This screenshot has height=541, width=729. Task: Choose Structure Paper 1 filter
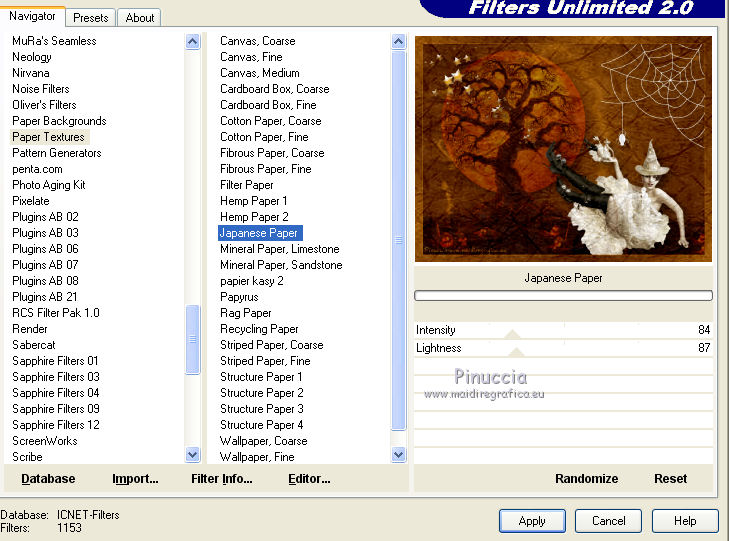point(261,377)
